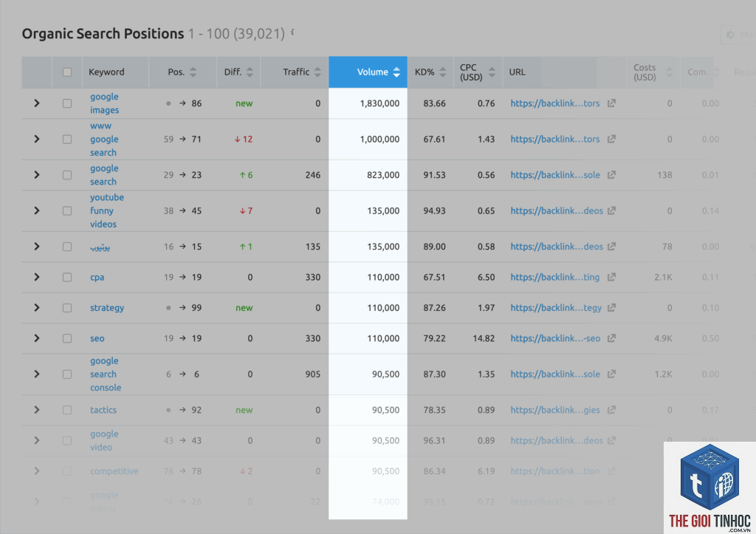Select volume value 1,000,000
Screen dimensions: 756x534
pos(379,139)
